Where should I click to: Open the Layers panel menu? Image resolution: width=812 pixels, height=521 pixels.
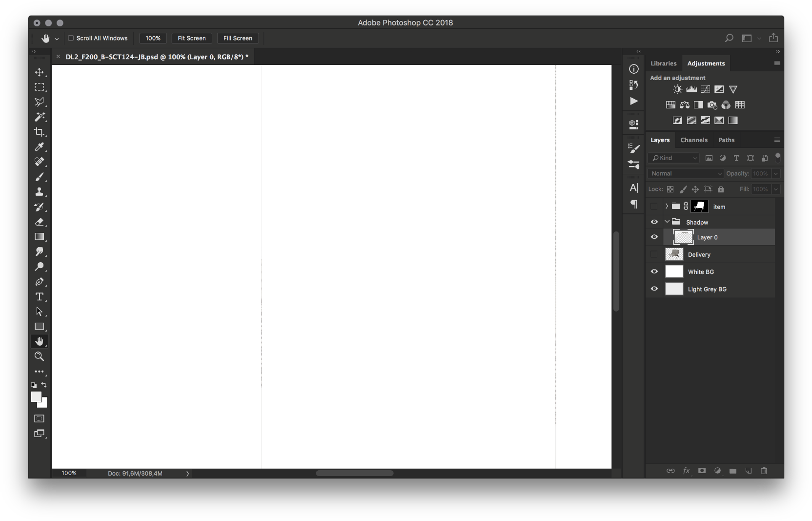pyautogui.click(x=777, y=140)
